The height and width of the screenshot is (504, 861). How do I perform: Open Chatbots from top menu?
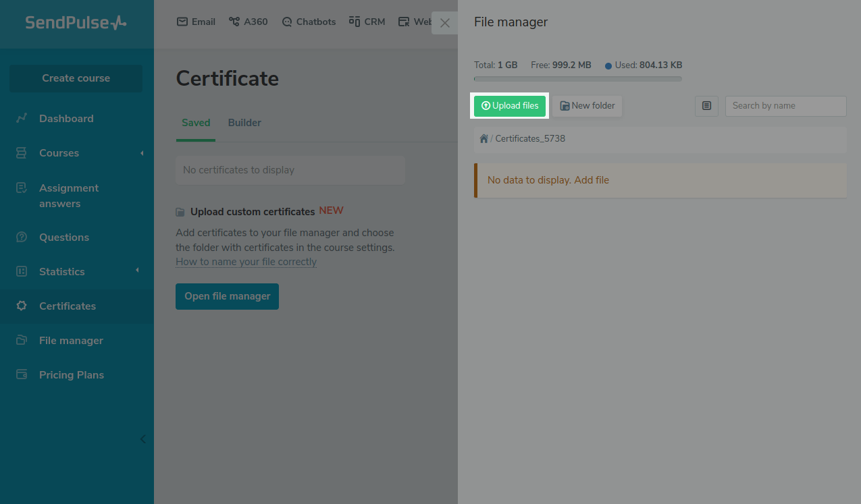coord(309,22)
